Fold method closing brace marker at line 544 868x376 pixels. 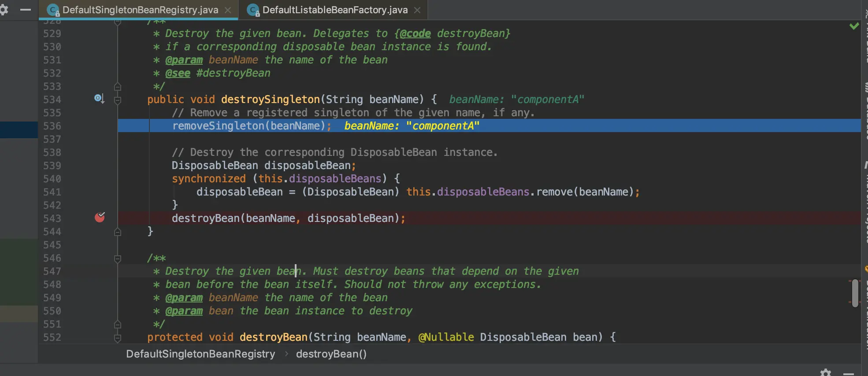coord(118,232)
